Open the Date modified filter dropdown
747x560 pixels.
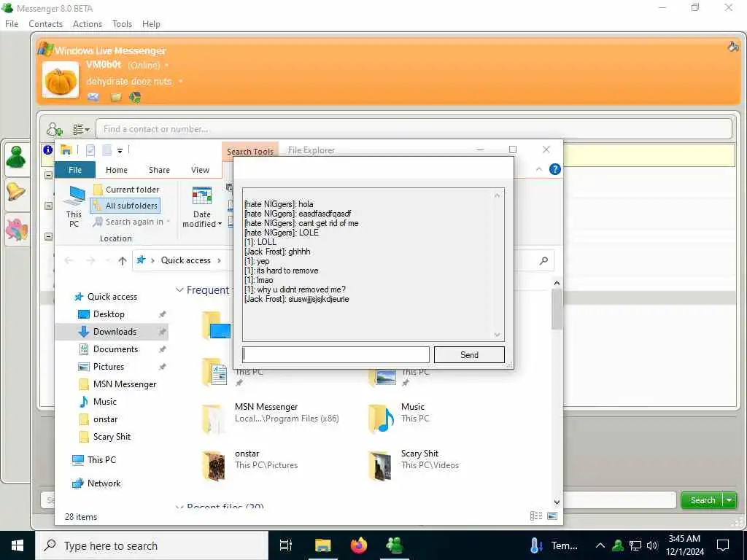coord(202,207)
